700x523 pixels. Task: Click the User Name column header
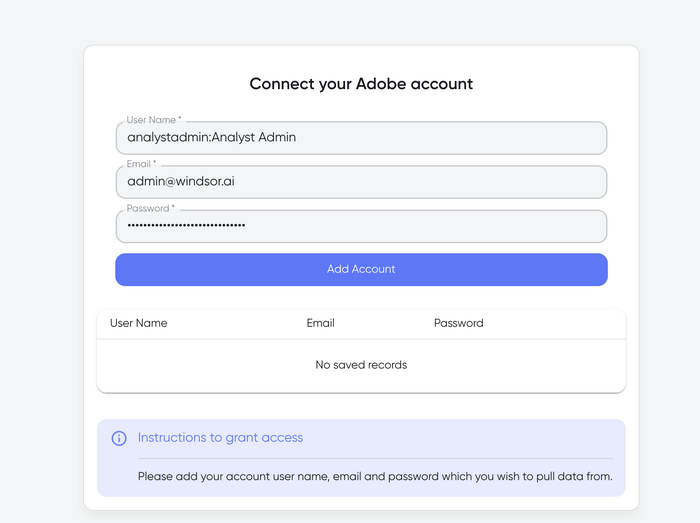138,323
